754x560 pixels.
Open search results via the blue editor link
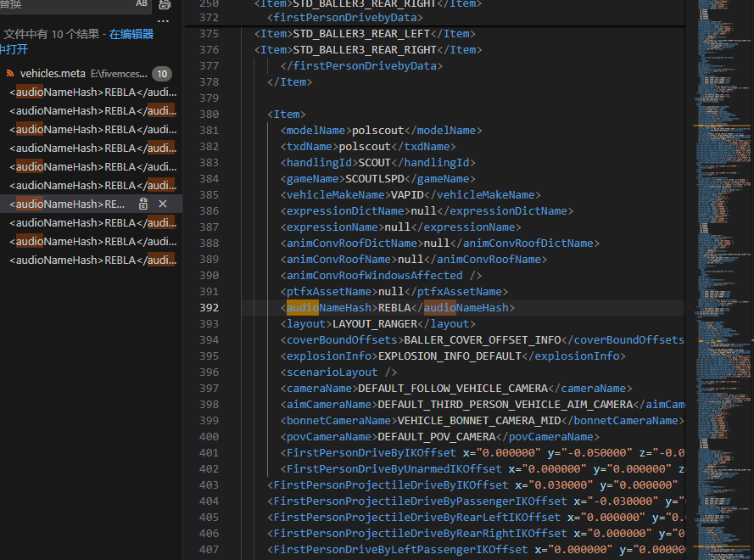click(131, 35)
